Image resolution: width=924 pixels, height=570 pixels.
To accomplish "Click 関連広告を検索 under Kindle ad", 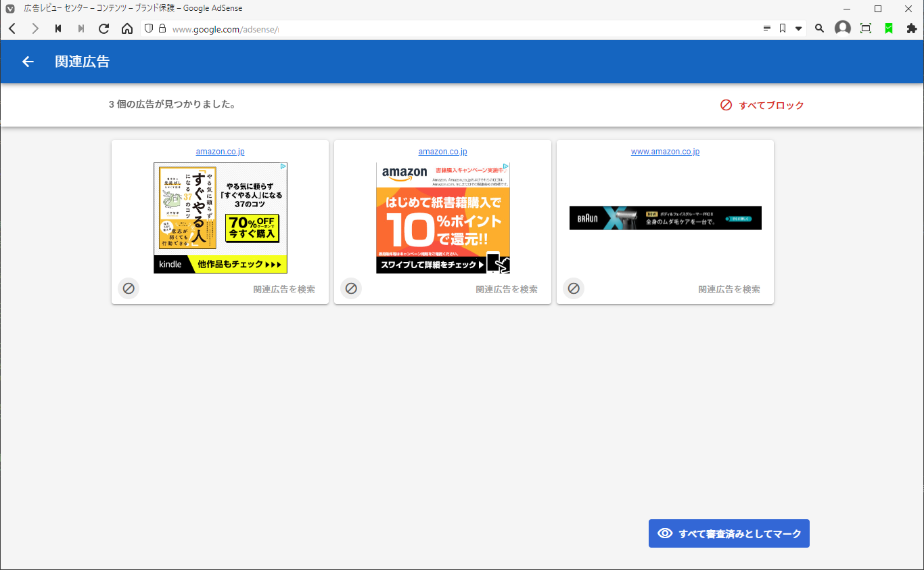I will (x=284, y=289).
